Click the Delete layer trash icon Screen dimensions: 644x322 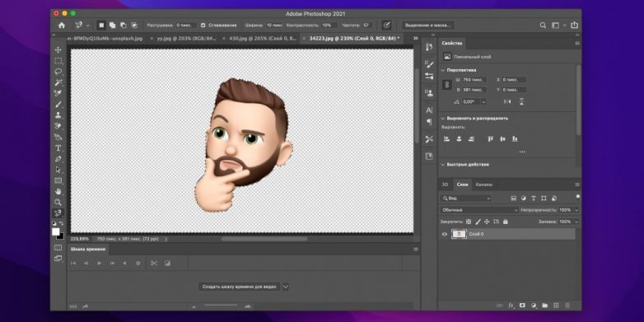click(x=567, y=306)
